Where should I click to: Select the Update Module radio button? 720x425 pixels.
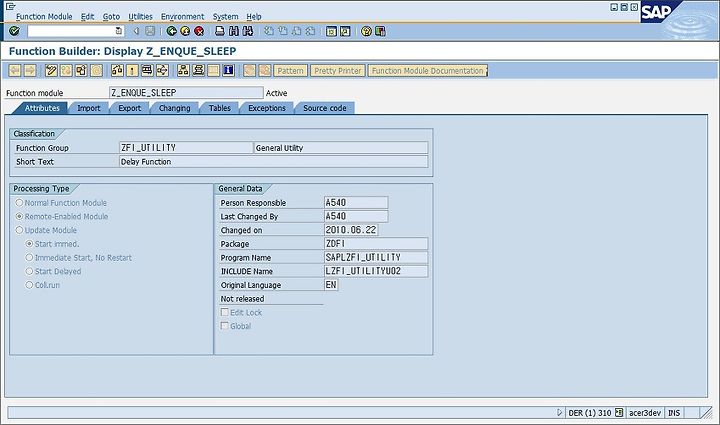[19, 230]
